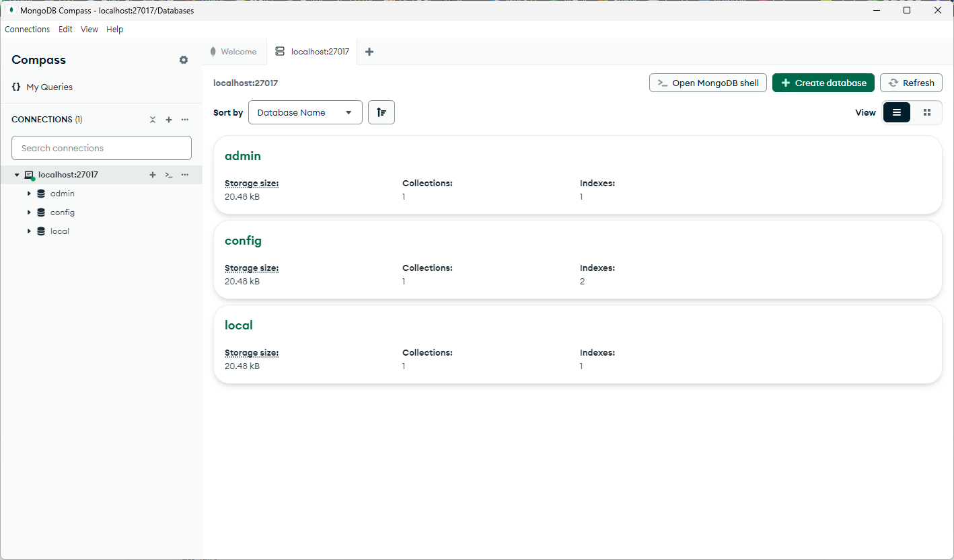Switch to list view
The height and width of the screenshot is (560, 954).
point(897,112)
